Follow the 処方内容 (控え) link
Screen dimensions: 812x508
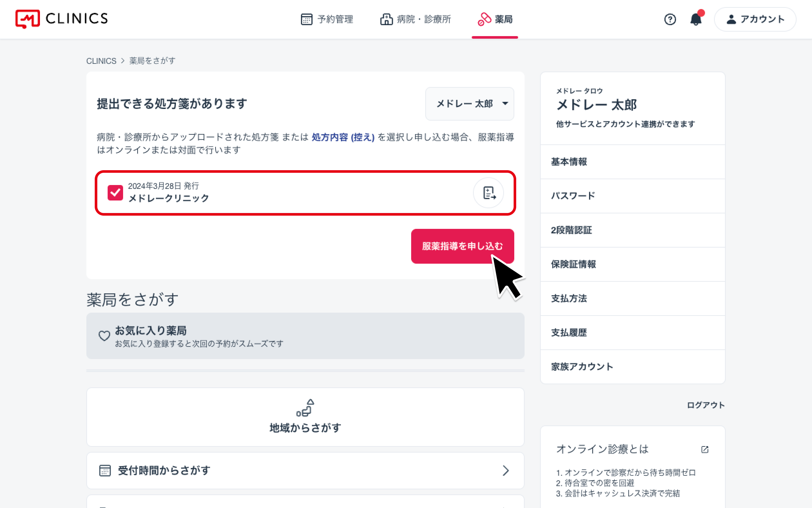[343, 137]
